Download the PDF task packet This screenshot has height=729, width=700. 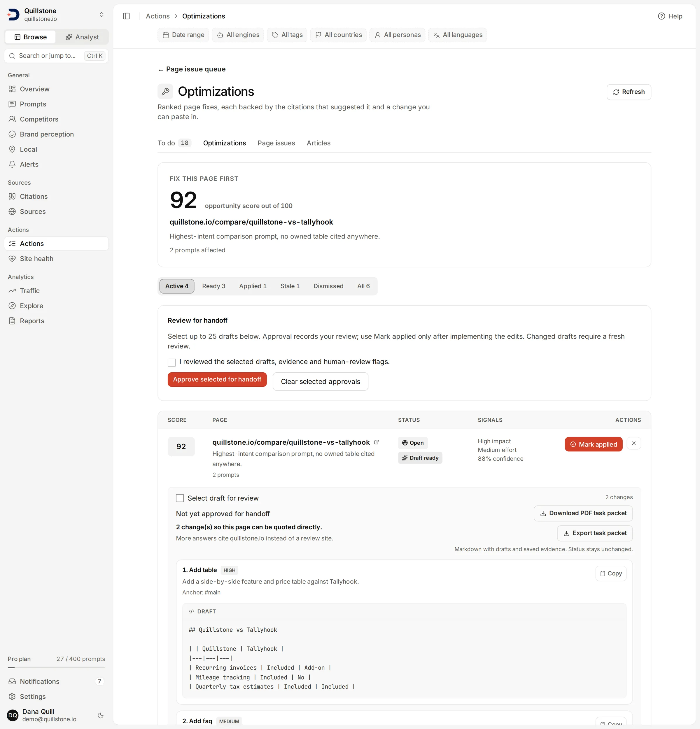pyautogui.click(x=583, y=513)
